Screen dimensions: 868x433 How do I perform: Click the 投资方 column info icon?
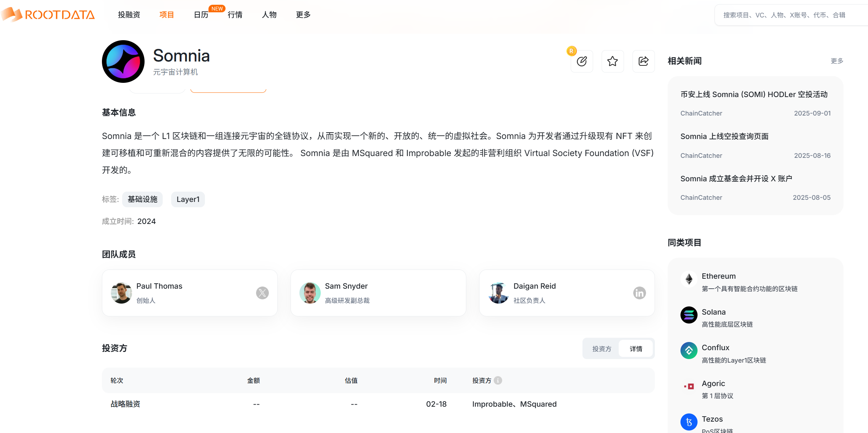click(x=498, y=380)
